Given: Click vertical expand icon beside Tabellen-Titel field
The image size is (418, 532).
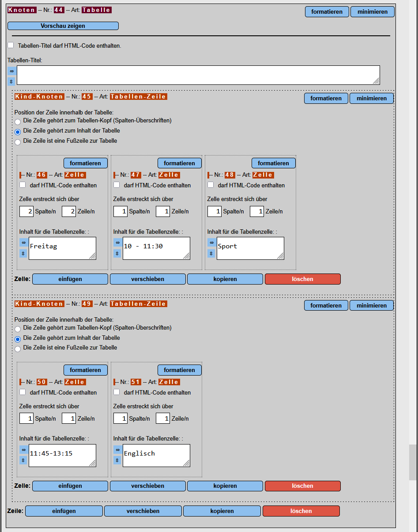Looking at the screenshot, I should pos(11,81).
